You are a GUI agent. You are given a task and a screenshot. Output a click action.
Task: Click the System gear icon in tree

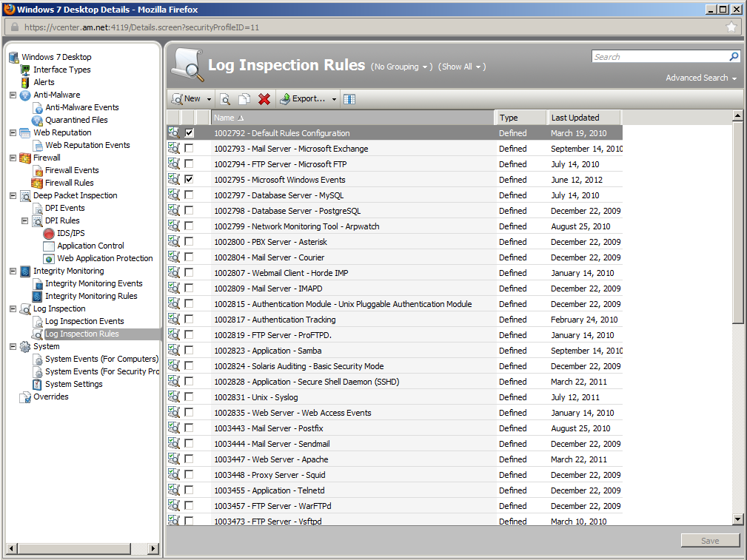25,347
